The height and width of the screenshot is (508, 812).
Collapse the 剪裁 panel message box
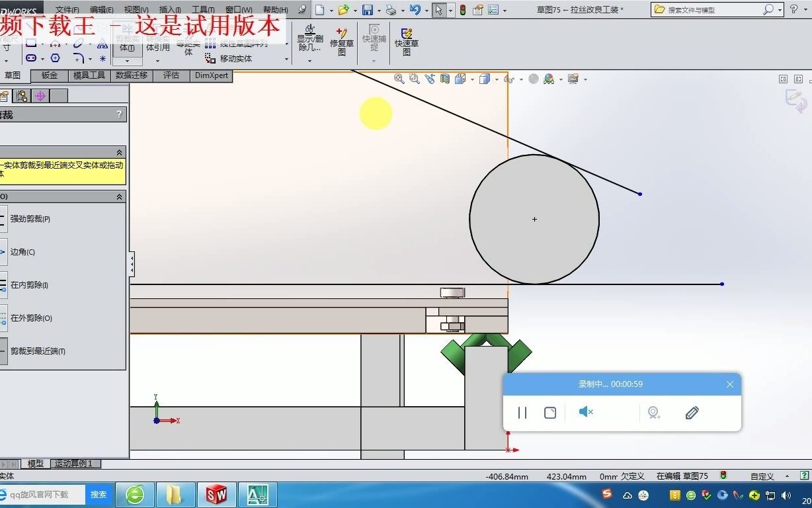pyautogui.click(x=120, y=151)
